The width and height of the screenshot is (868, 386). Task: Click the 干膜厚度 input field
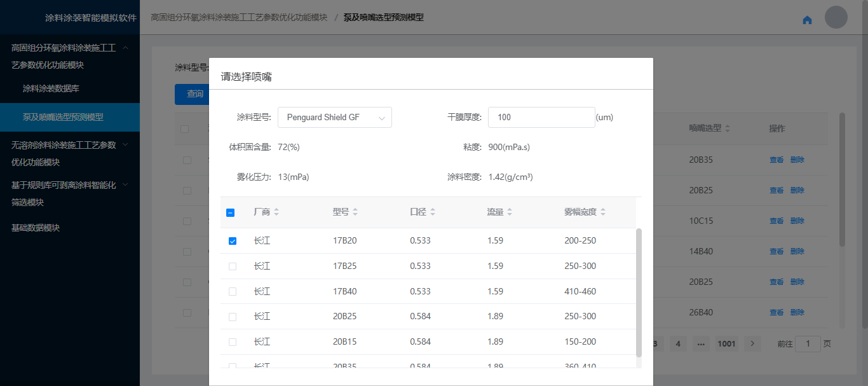541,118
